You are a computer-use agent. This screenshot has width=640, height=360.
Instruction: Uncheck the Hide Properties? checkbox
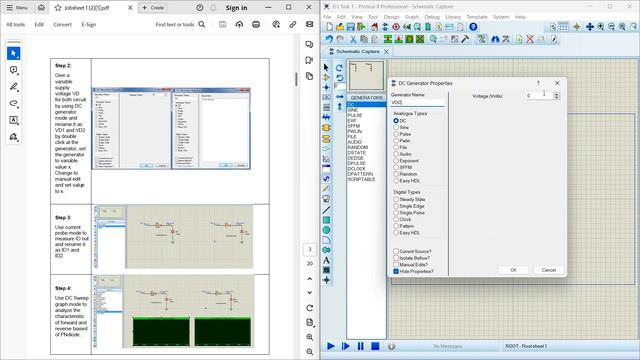click(396, 271)
